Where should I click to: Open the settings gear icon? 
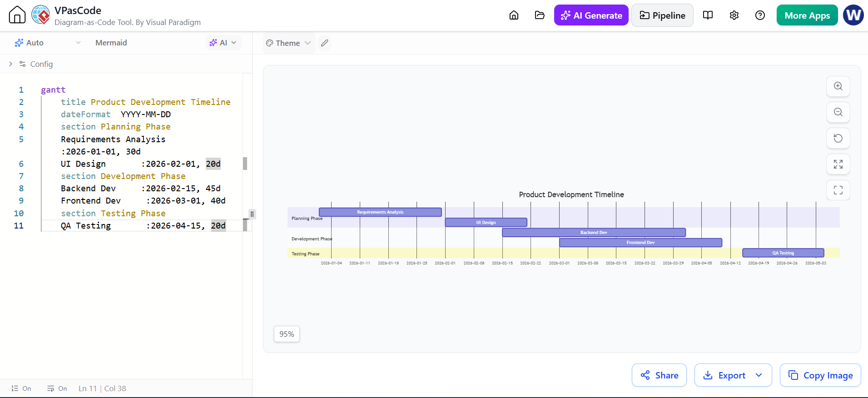pyautogui.click(x=734, y=15)
